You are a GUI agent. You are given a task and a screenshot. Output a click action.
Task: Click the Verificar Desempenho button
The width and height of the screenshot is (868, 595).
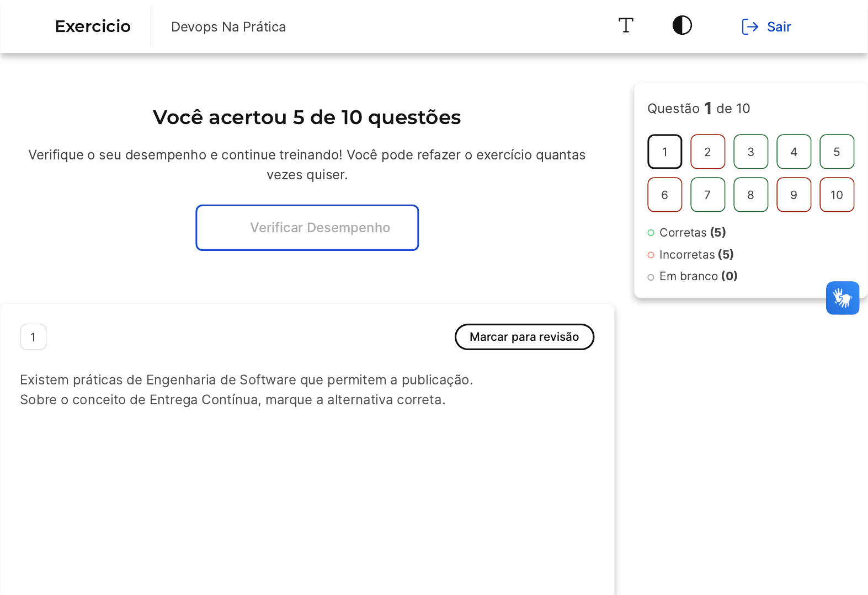point(307,228)
